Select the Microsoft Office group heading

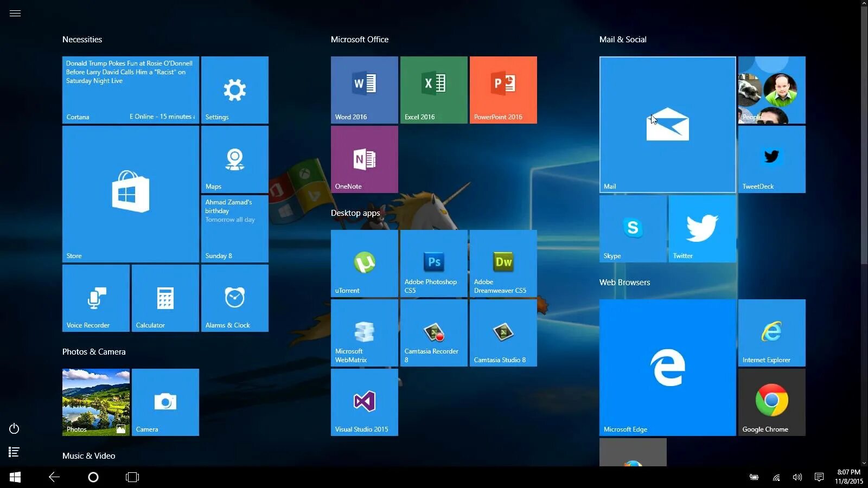pos(360,40)
